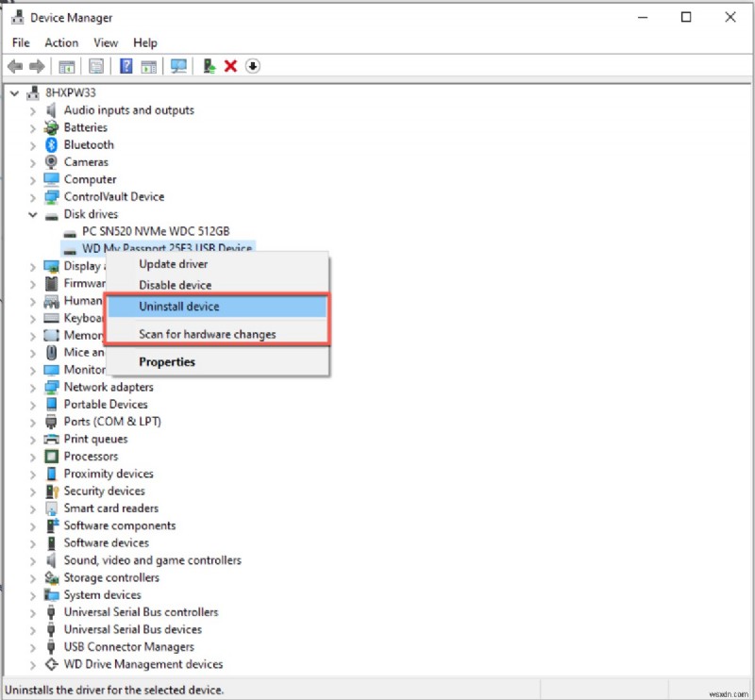Select WD My Passport 25E3 USB Device
Screen dimensions: 755x700
coord(167,246)
